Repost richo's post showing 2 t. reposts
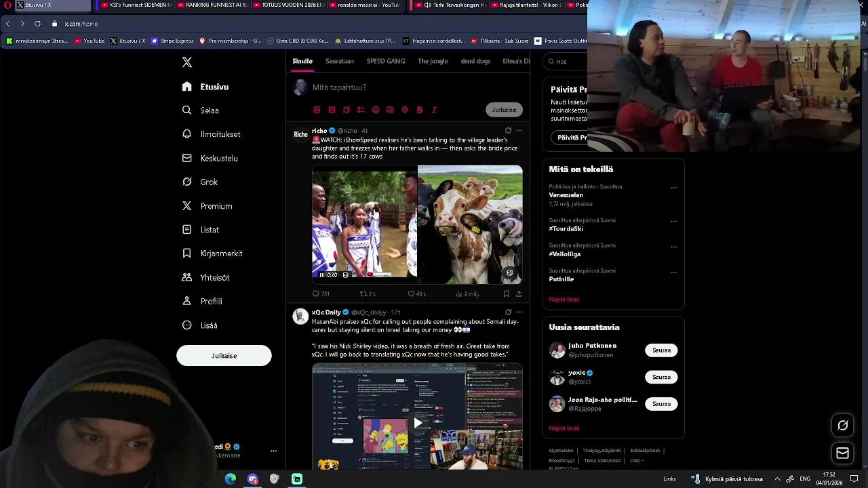868x488 pixels. [368, 294]
